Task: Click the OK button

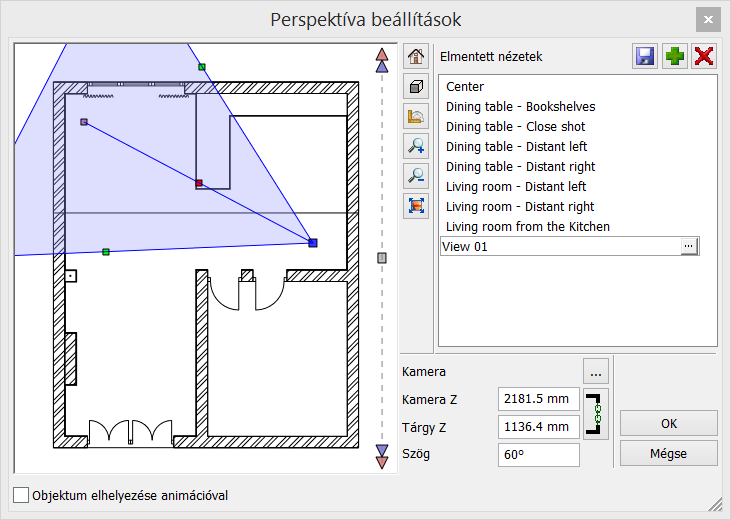Action: pyautogui.click(x=668, y=423)
